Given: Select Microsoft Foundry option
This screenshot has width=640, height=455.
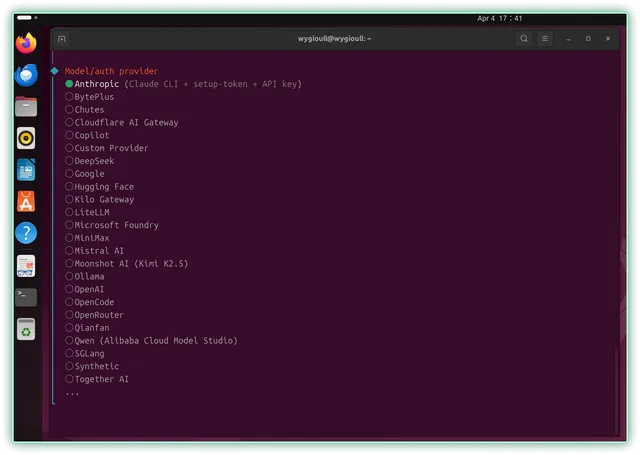Looking at the screenshot, I should (112, 225).
